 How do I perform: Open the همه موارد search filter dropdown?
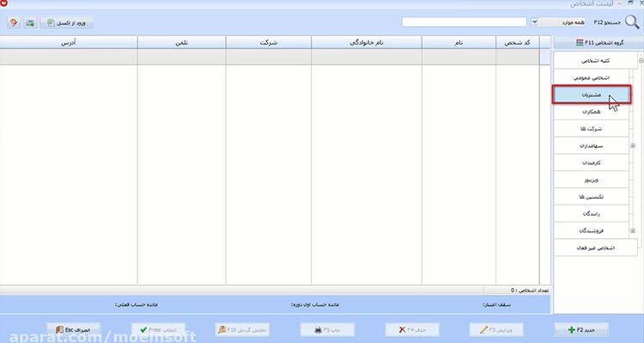pos(534,21)
